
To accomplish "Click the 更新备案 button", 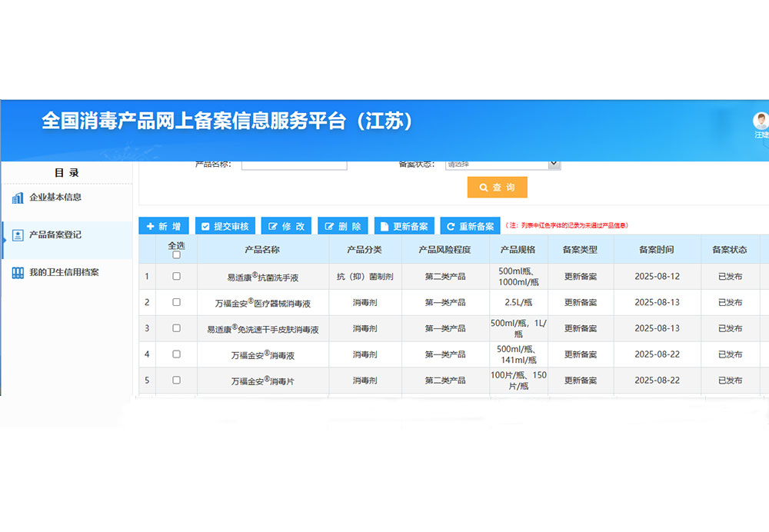I will click(x=404, y=226).
